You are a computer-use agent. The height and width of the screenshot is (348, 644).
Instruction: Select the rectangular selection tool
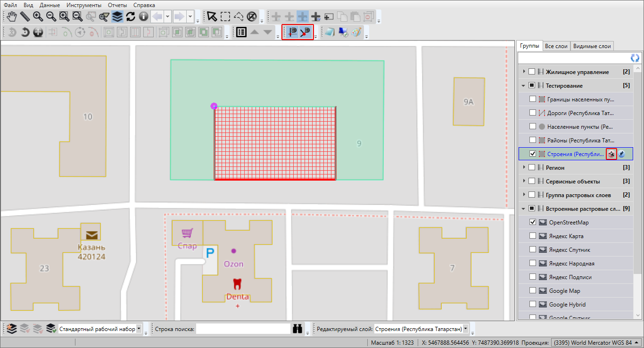pos(225,17)
